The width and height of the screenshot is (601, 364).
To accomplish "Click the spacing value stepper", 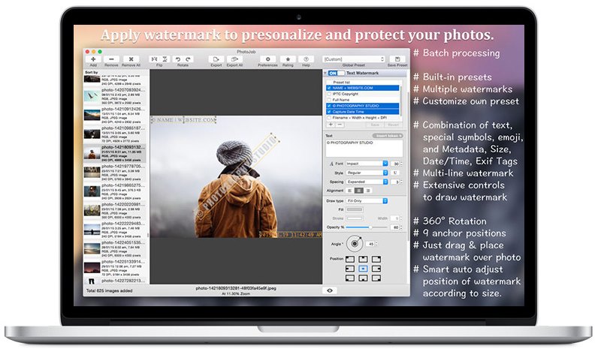I will click(401, 182).
